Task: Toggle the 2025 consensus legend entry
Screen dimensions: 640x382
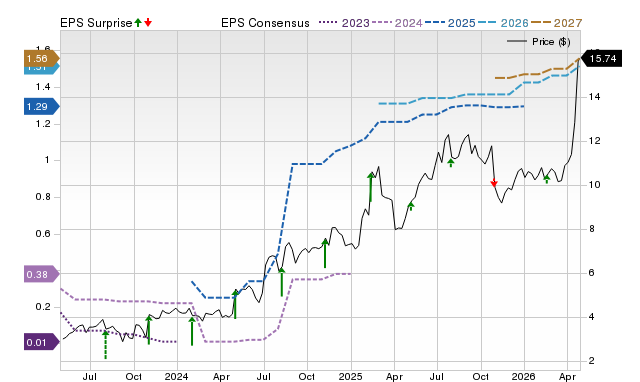Action: click(x=450, y=23)
